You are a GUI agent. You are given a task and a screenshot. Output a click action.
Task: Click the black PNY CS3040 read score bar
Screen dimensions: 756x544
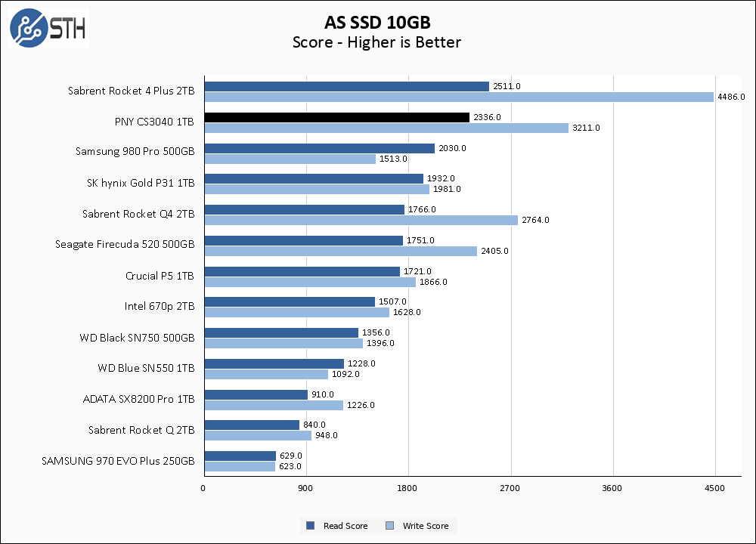point(337,117)
